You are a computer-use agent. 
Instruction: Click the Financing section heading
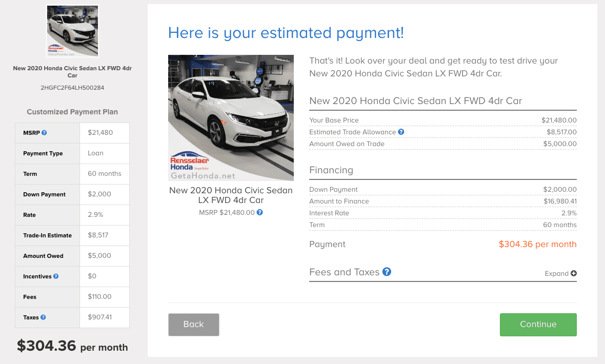coord(331,170)
